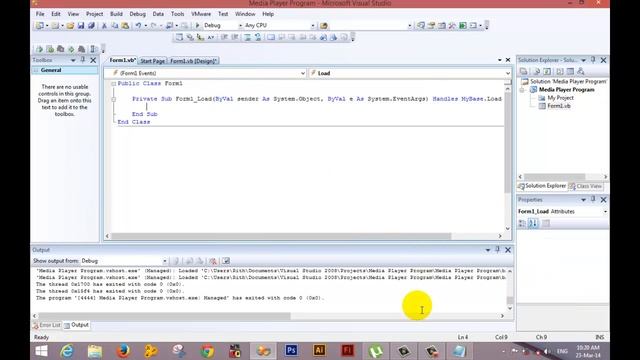The image size is (640, 360).
Task: Select Solution 'Media Player Program' root node
Action: pos(568,82)
